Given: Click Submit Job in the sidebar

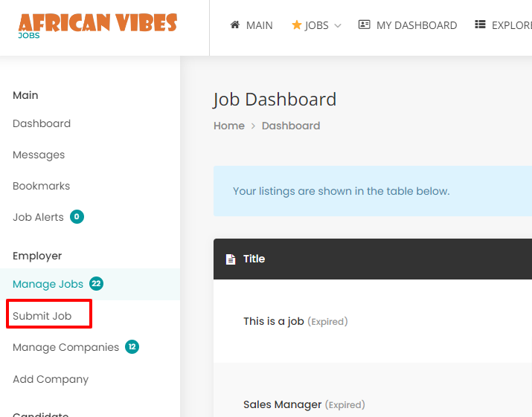Looking at the screenshot, I should pyautogui.click(x=42, y=316).
